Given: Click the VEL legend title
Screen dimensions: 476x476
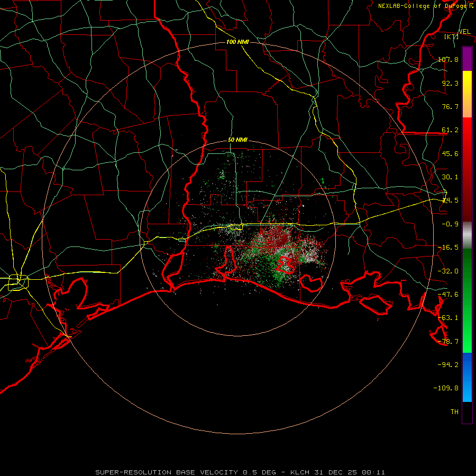Looking at the screenshot, I should 464,32.
